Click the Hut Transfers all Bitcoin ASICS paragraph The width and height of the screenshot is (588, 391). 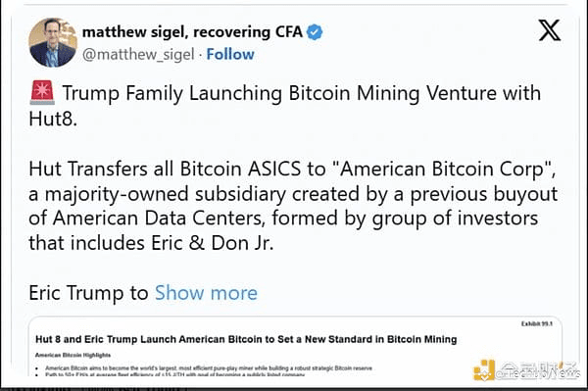(x=293, y=206)
